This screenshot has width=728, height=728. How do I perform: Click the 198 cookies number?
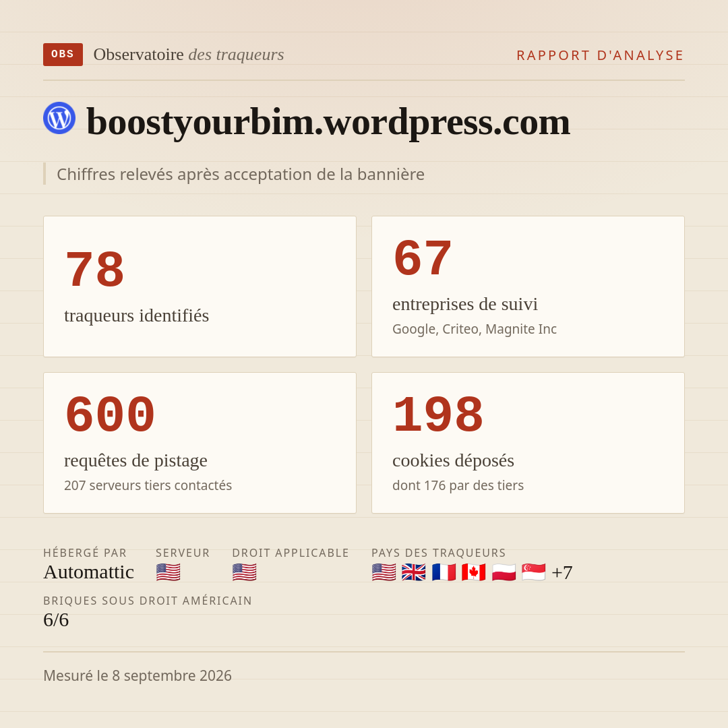tap(438, 415)
